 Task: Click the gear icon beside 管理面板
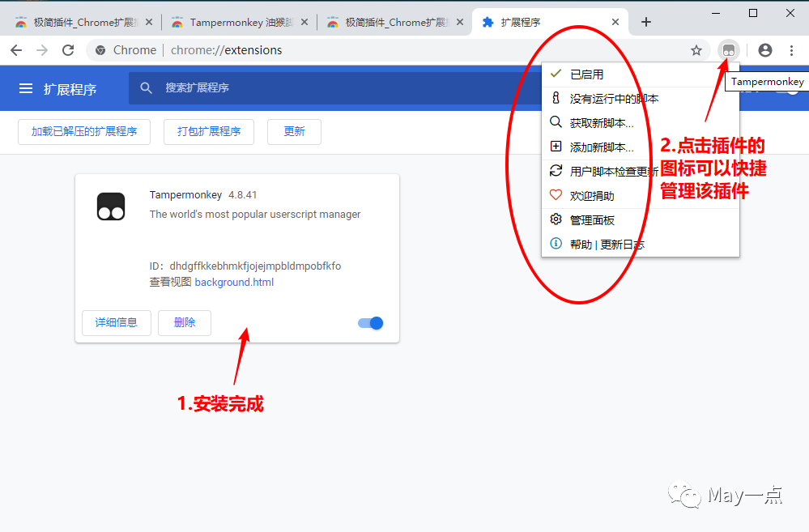pyautogui.click(x=556, y=219)
